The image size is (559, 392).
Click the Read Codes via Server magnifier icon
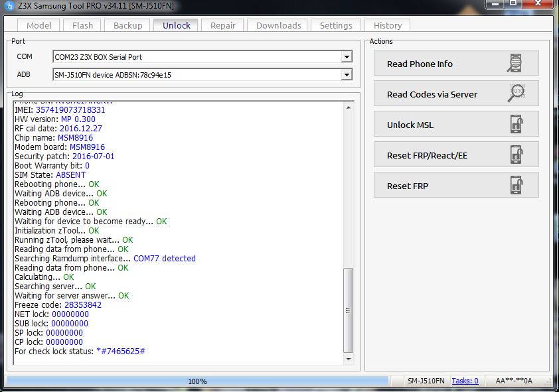[x=516, y=94]
